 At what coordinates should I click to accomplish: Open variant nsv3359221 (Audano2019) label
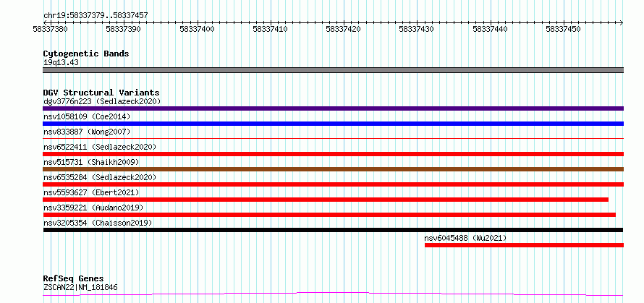point(93,208)
